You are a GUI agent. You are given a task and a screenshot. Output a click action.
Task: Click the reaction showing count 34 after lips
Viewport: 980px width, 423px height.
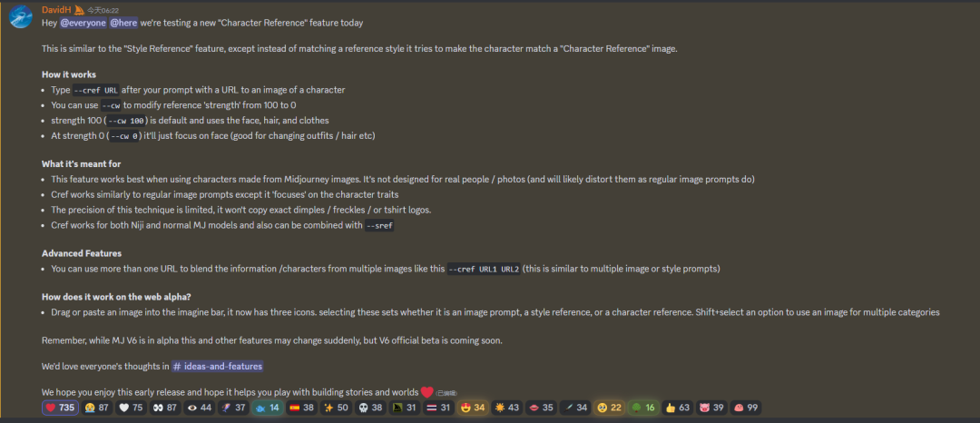575,408
